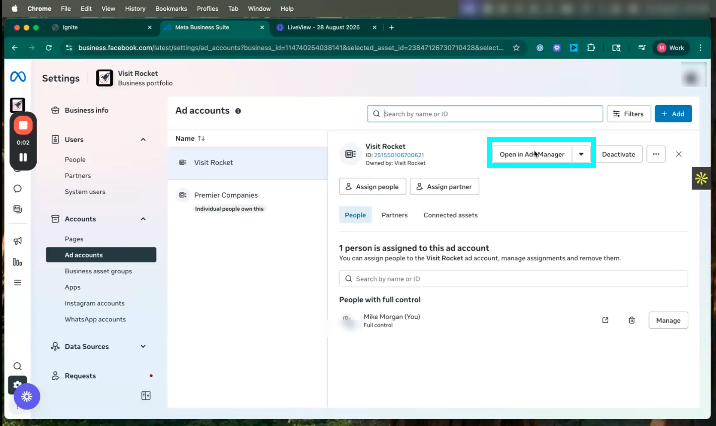
Task: Click the trash icon beside Mike Morgan
Action: tap(631, 320)
